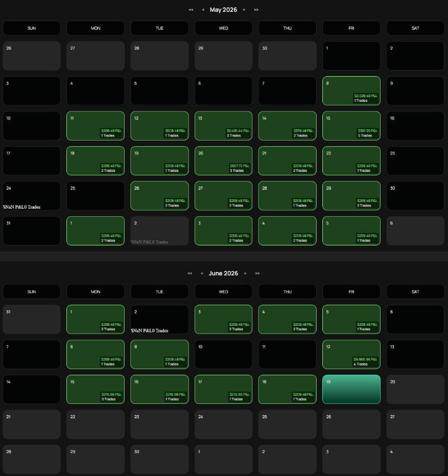Click the << arrow beside June 2026
The image size is (448, 476).
190,273
